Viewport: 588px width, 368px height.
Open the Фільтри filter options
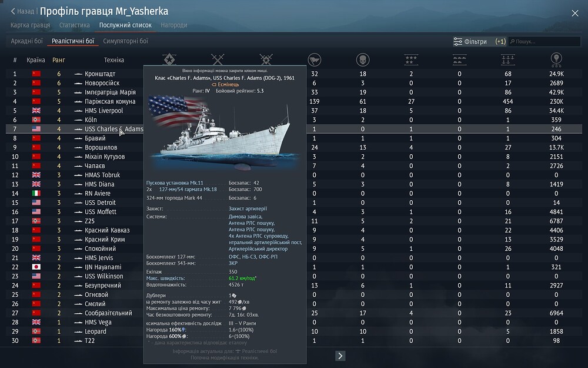(480, 41)
